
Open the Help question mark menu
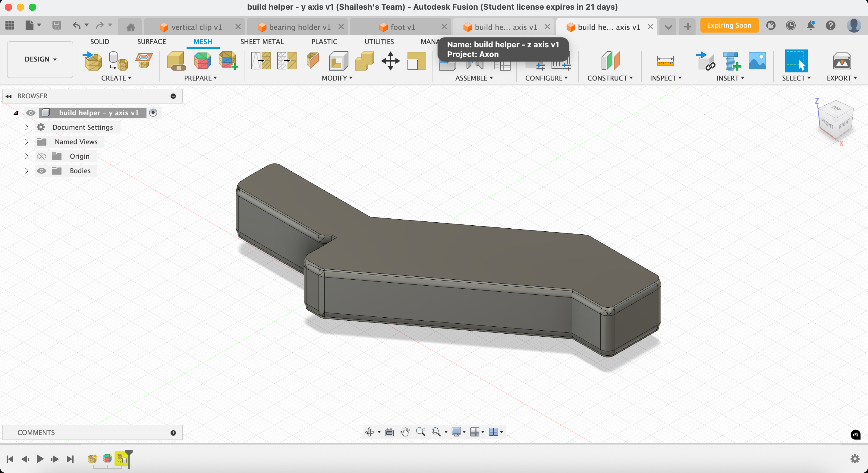[x=831, y=25]
